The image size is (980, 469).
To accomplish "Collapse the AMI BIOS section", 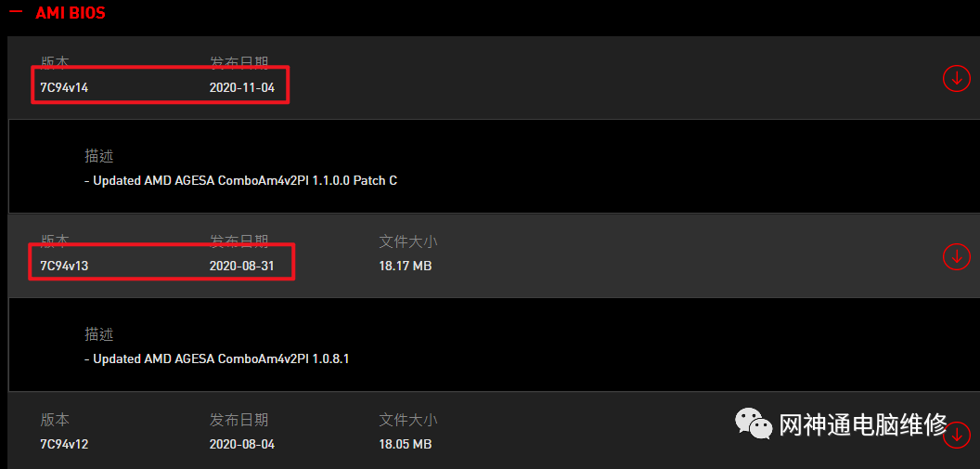I will point(16,11).
